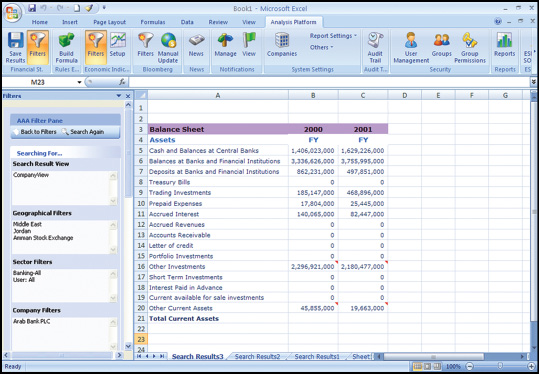The width and height of the screenshot is (539, 374).
Task: Click the Save Results icon
Action: [x=15, y=47]
